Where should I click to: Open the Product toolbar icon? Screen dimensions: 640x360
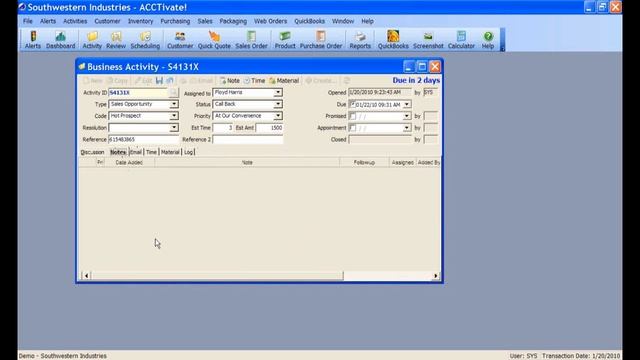[285, 40]
